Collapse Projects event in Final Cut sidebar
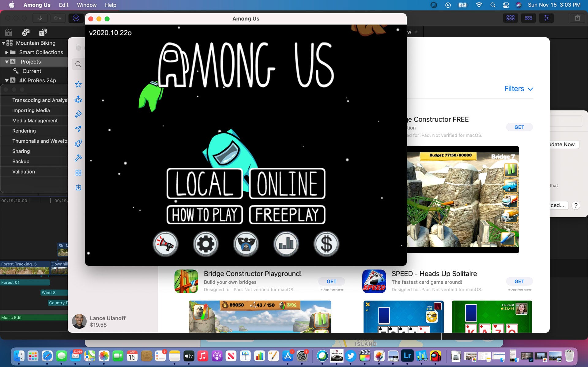The height and width of the screenshot is (367, 588). click(x=7, y=62)
